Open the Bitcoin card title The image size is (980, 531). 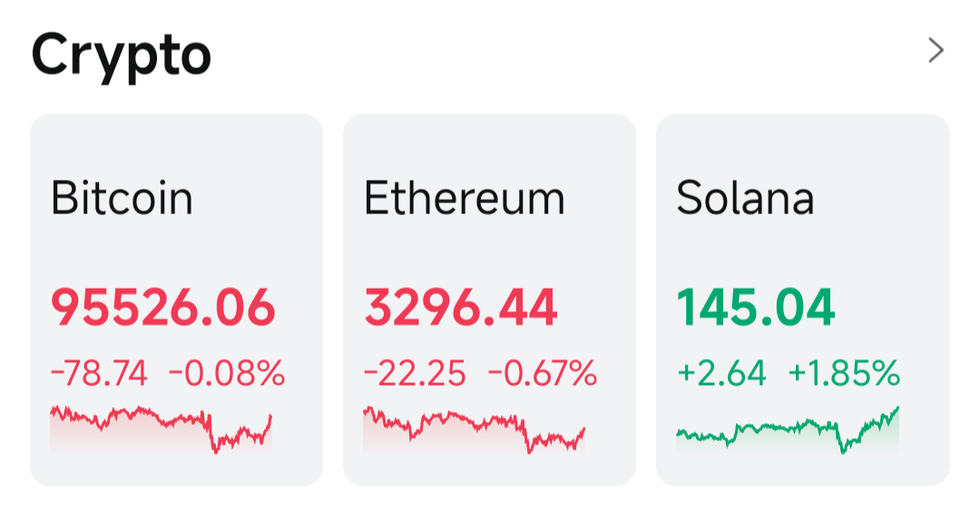pos(122,198)
